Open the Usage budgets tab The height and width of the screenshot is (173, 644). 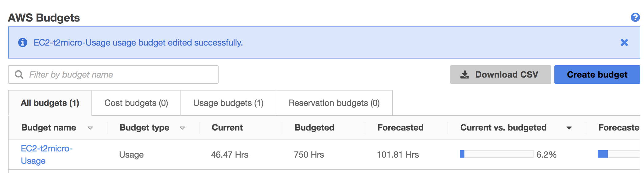228,103
